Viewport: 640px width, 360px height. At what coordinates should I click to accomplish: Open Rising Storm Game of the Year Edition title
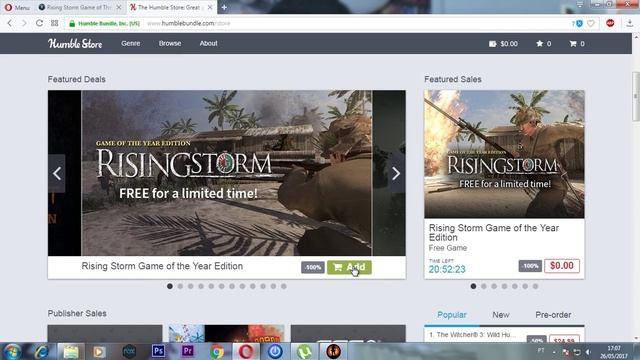tap(162, 266)
